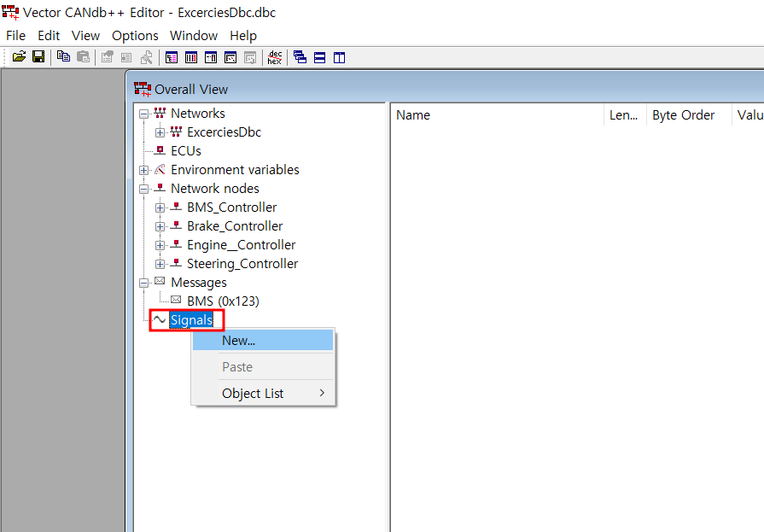Open the File menu
This screenshot has height=532, width=764.
coord(15,36)
